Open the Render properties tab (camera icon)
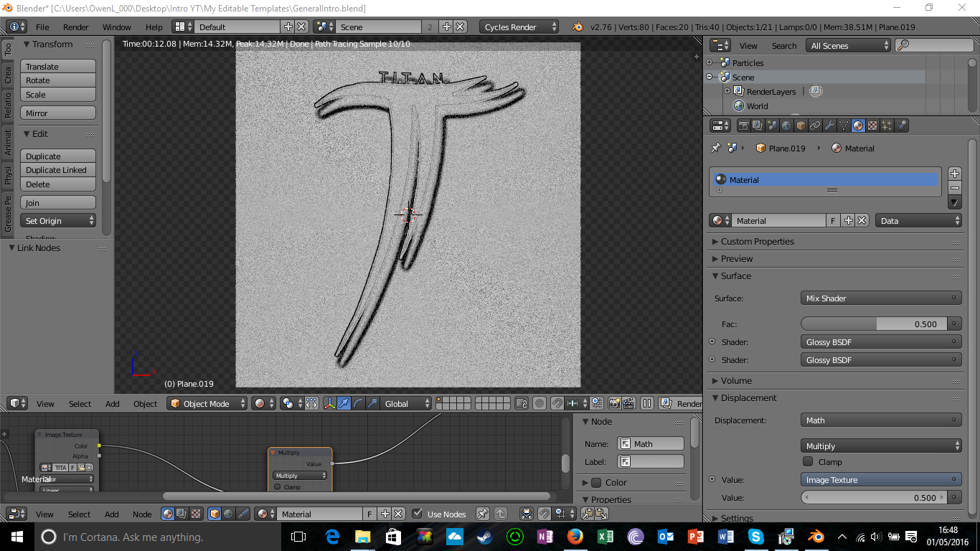 [x=744, y=126]
